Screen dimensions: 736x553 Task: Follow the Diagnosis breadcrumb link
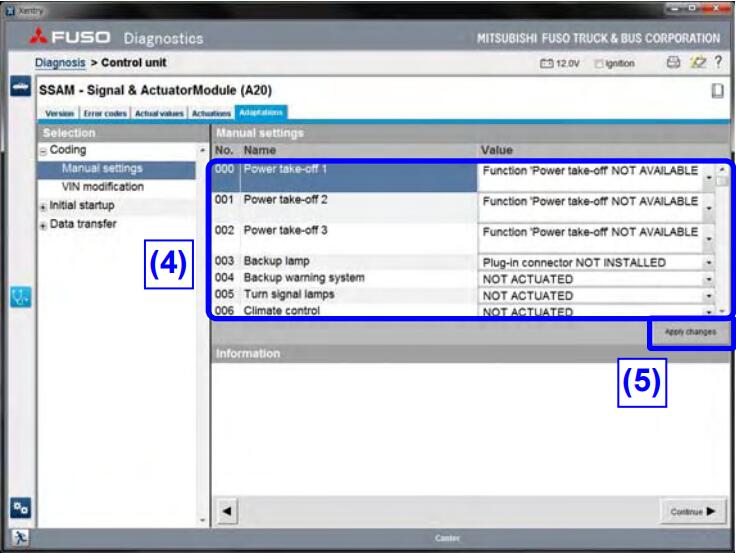click(60, 62)
